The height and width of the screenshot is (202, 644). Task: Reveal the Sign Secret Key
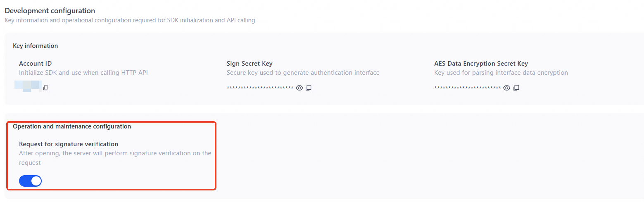(x=299, y=88)
